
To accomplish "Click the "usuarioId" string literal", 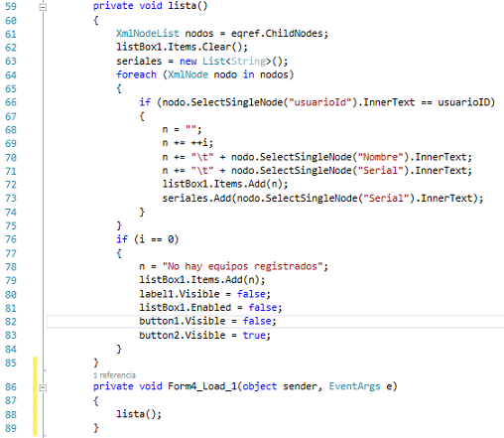I will (320, 102).
